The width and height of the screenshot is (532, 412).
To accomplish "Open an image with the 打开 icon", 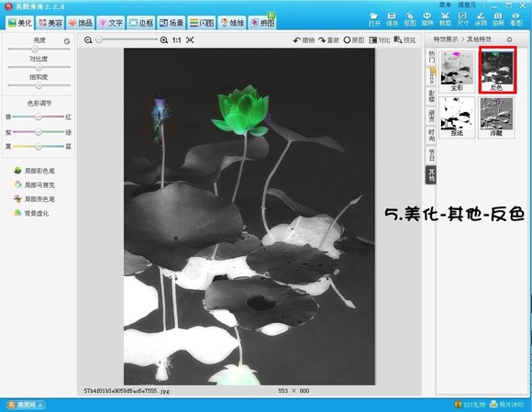I will pos(374,19).
